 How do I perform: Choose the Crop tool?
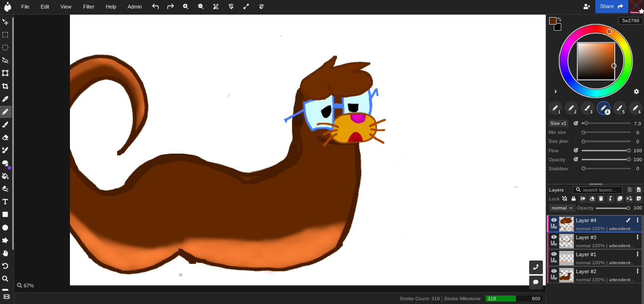coord(5,86)
